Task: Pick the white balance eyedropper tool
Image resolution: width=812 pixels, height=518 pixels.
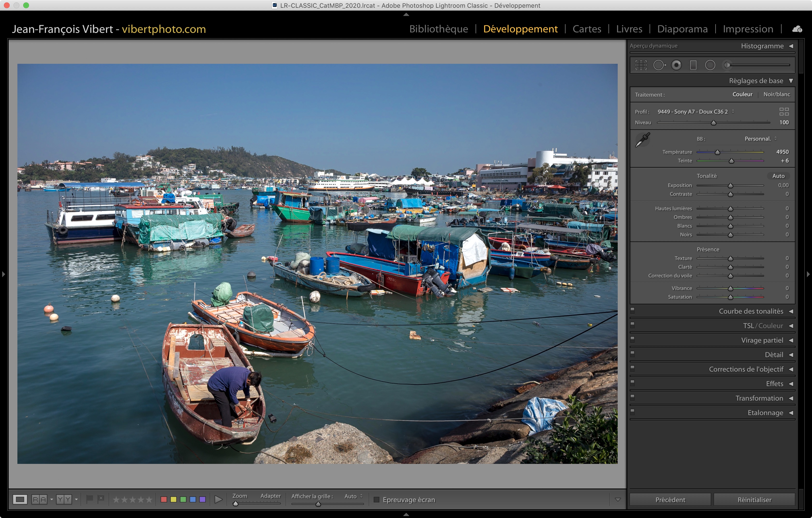Action: [x=642, y=140]
